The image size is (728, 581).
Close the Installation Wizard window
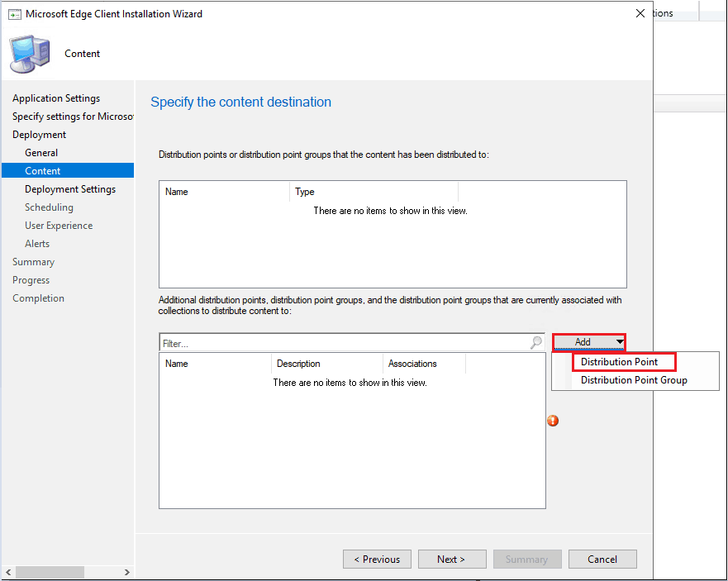pos(640,13)
